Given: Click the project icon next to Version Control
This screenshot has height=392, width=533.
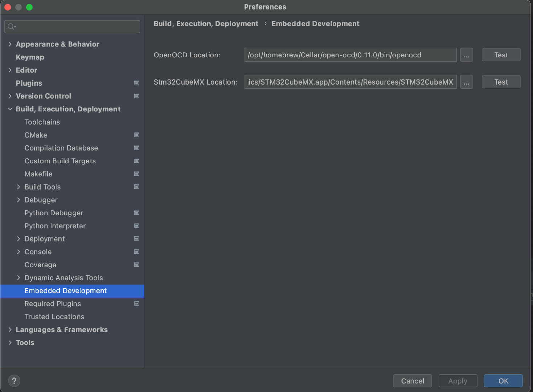Looking at the screenshot, I should coord(136,96).
